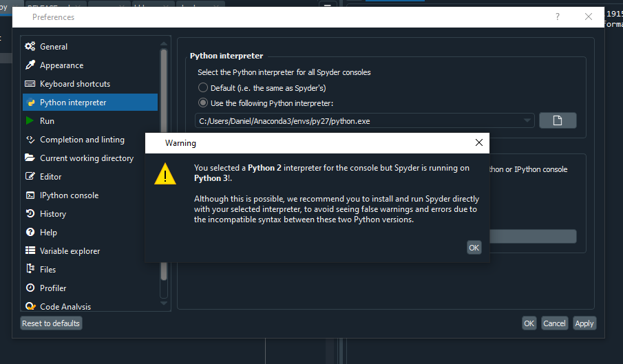Click Apply in the Preferences dialog
The height and width of the screenshot is (364, 623).
(x=584, y=323)
